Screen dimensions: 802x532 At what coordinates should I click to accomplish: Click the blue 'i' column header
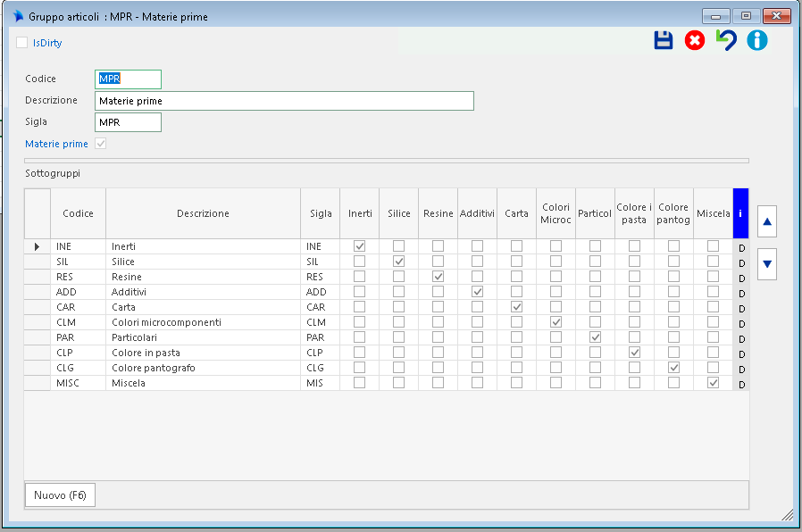coord(740,213)
